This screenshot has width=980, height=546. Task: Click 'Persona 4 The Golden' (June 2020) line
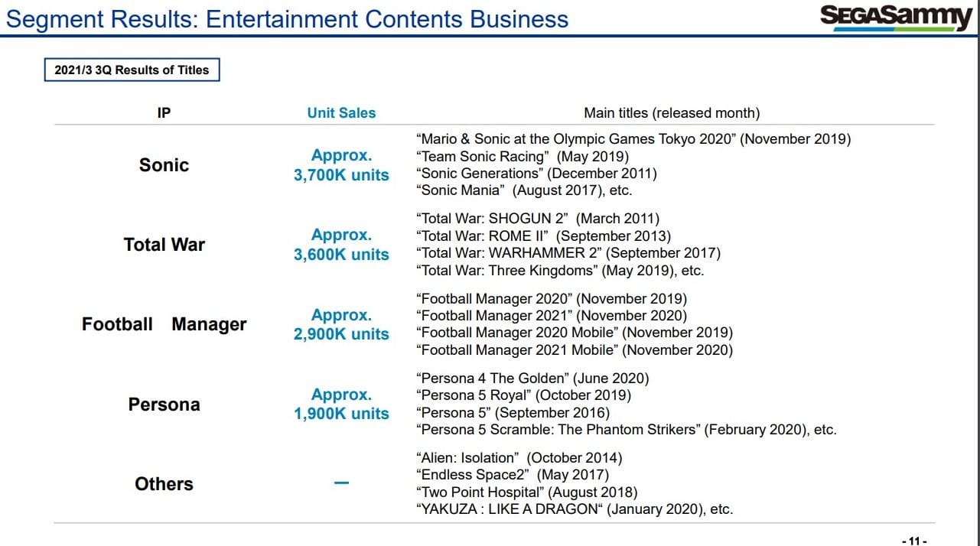(x=532, y=379)
